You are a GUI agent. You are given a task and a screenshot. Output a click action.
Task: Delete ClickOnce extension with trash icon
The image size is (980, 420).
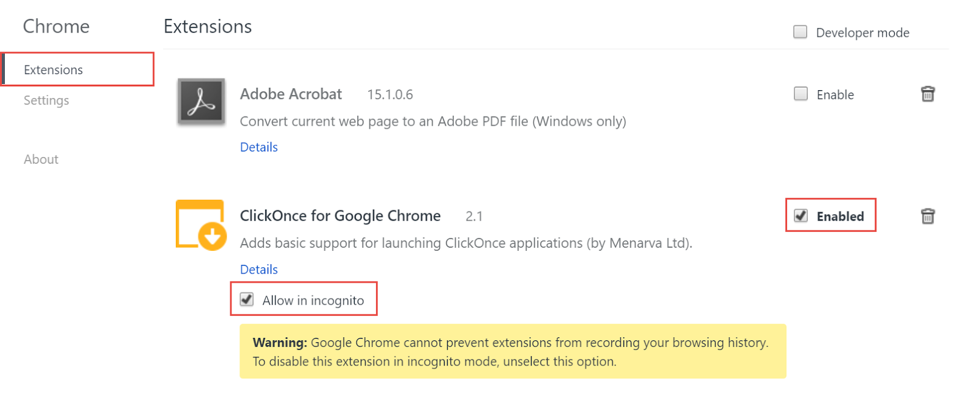[927, 216]
